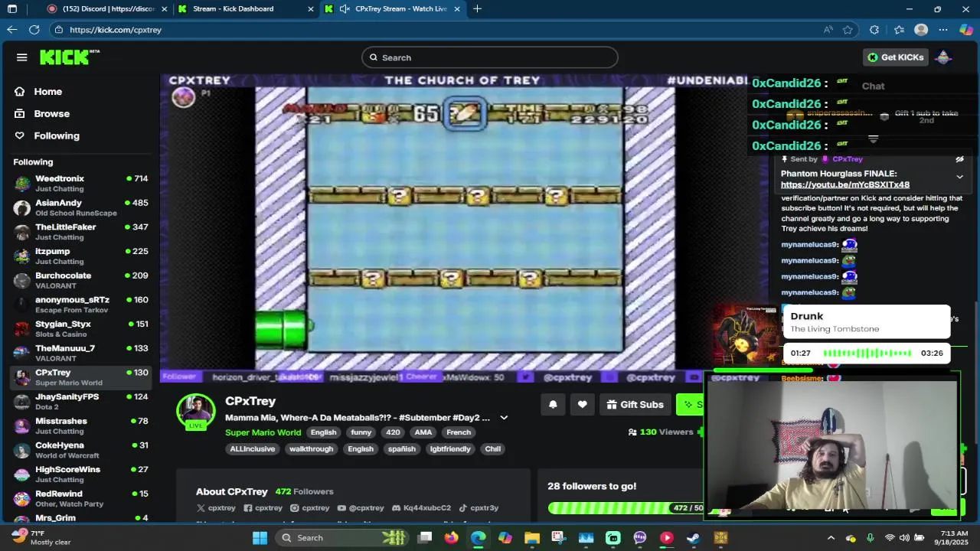Click the notification bell for CPxTrey
Image resolution: width=980 pixels, height=551 pixels.
click(553, 405)
